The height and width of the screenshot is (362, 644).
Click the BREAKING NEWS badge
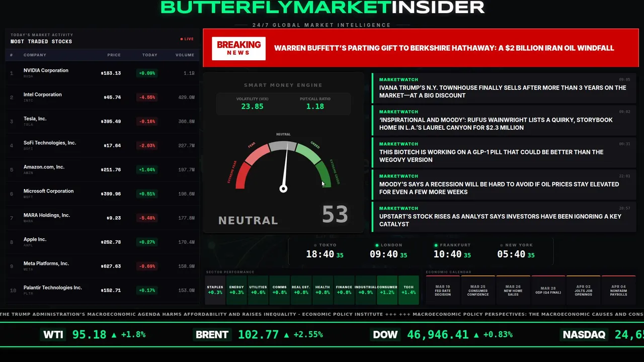click(x=238, y=48)
